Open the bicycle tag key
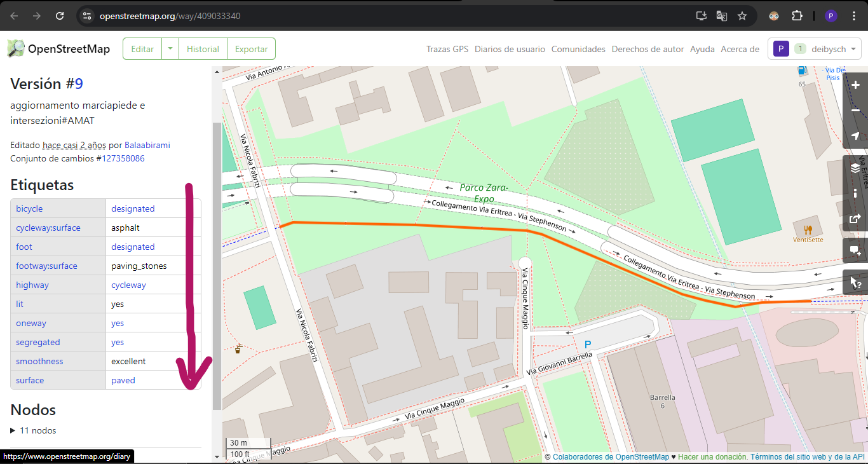 (x=29, y=208)
